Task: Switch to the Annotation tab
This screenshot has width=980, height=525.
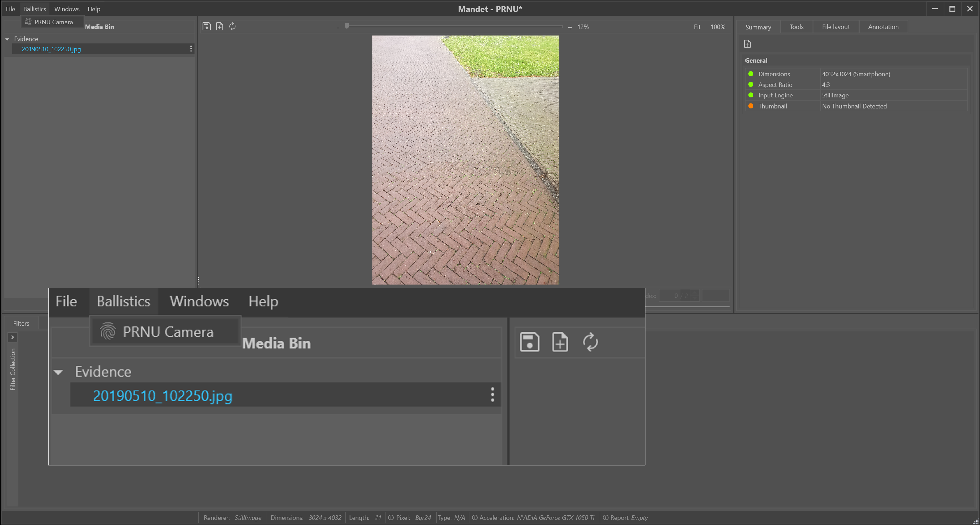Action: point(883,27)
